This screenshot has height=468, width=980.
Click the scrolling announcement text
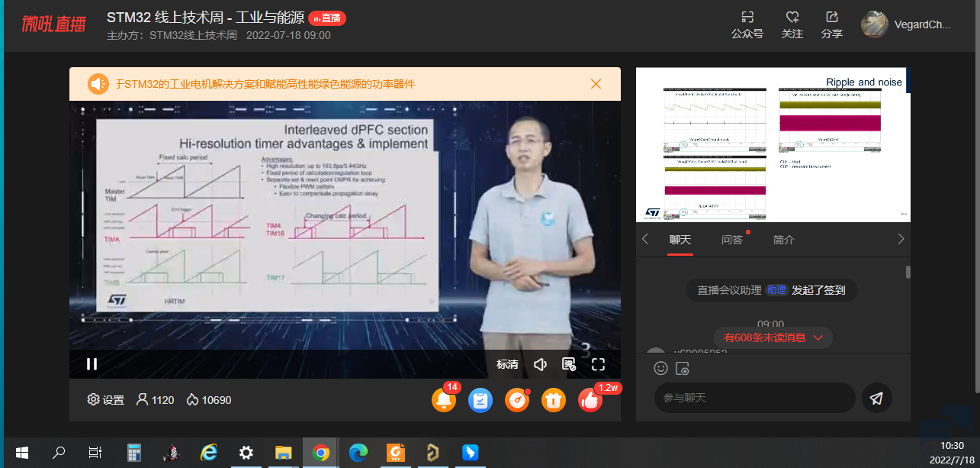point(265,84)
